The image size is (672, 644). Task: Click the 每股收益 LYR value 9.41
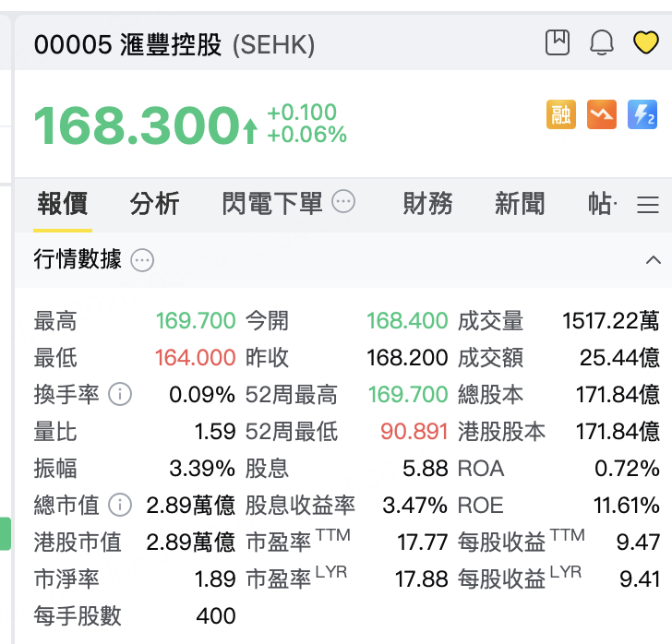coord(639,578)
